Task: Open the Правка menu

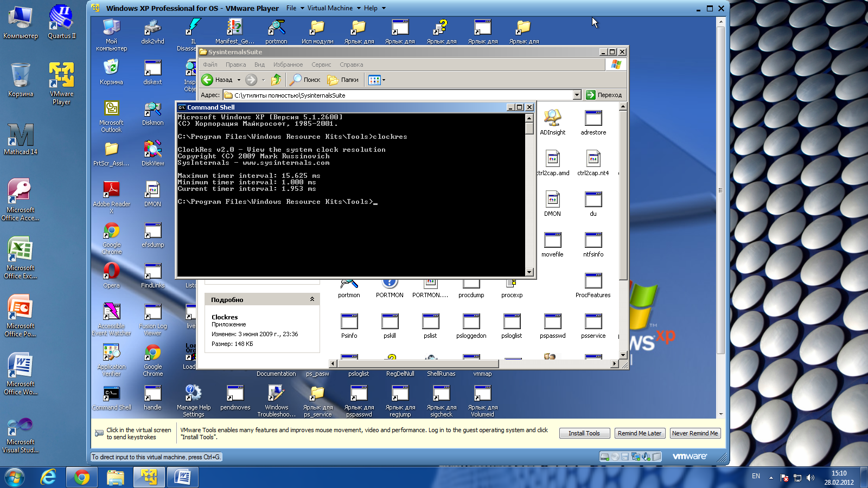Action: point(236,65)
